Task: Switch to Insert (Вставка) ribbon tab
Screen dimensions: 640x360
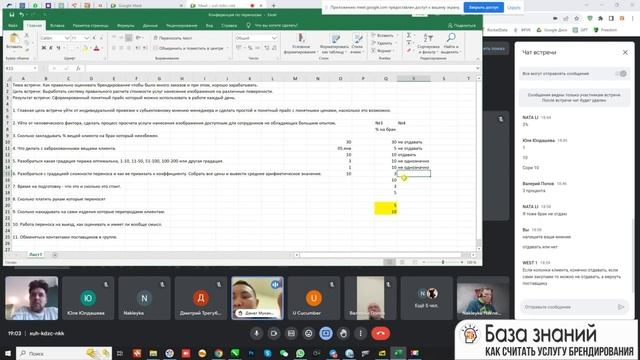Action: coord(57,25)
